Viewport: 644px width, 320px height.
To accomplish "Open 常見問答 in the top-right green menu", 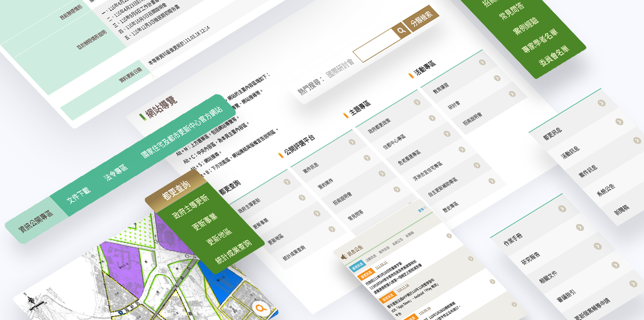I will coord(512,12).
